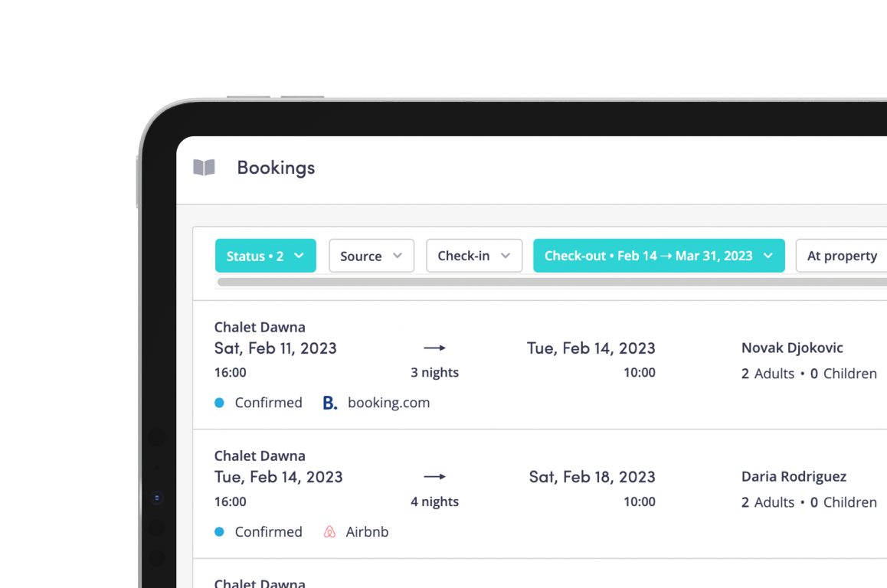Image resolution: width=887 pixels, height=588 pixels.
Task: Open the Check-in filter dropdown
Action: 474,256
